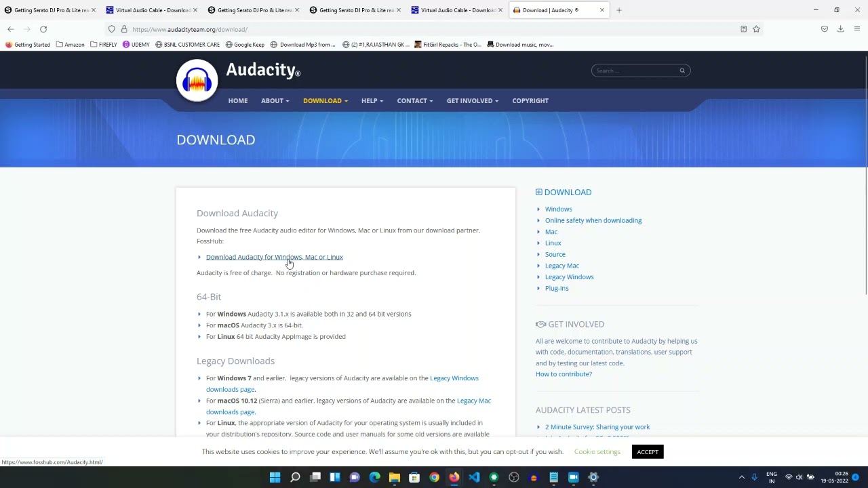Accept cookies with the ACCEPT button
This screenshot has width=868, height=488.
tap(648, 452)
